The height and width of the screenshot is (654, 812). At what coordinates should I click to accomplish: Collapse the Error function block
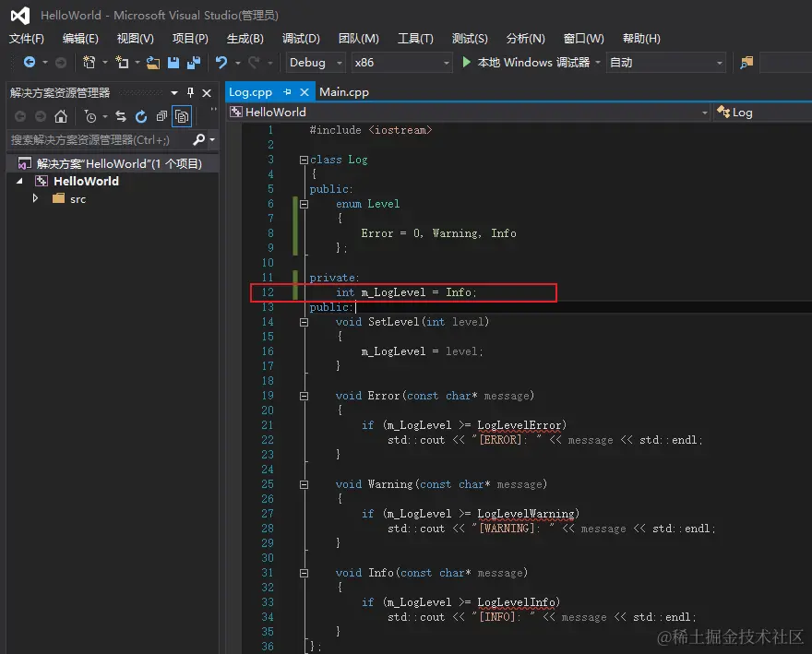coord(304,396)
